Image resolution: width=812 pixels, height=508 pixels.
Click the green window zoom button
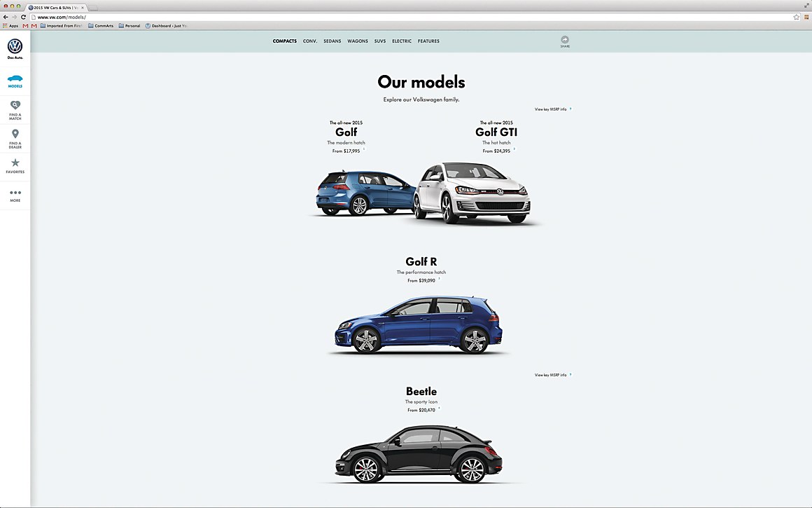[18, 6]
